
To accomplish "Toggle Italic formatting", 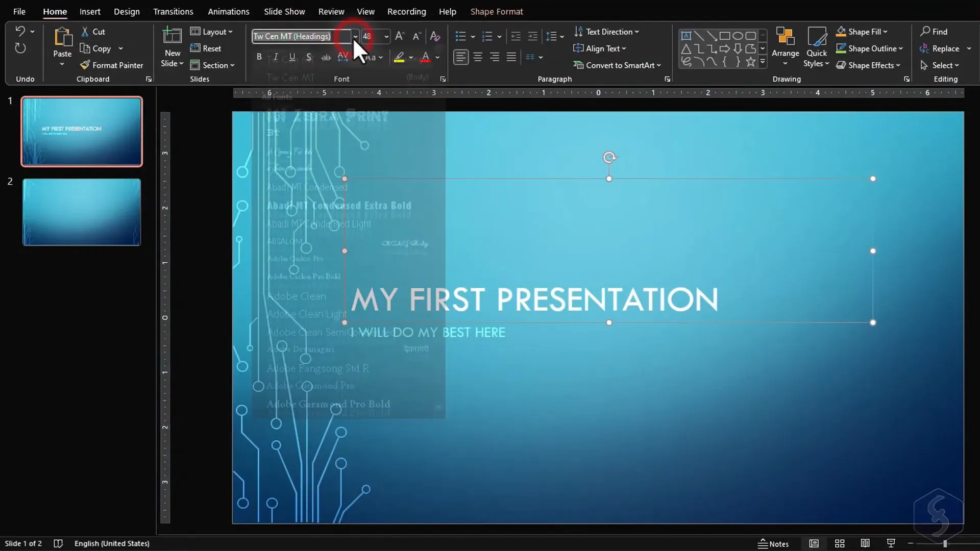I will pos(276,57).
